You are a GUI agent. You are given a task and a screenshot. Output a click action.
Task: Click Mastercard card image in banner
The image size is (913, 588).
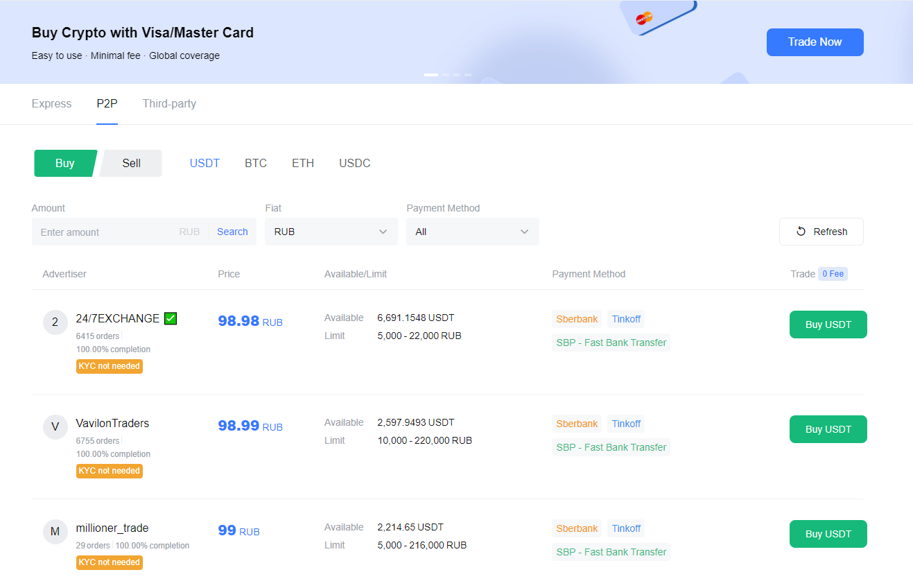point(657,17)
